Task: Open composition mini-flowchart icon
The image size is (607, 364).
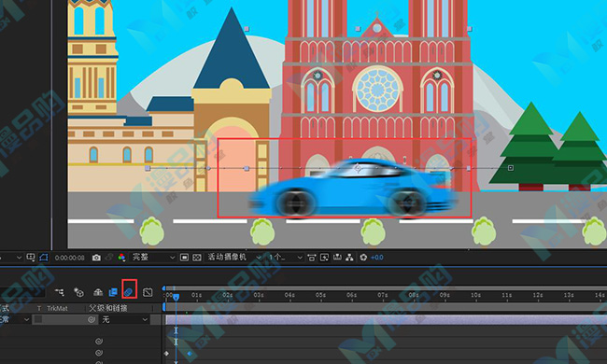Action: (x=60, y=292)
